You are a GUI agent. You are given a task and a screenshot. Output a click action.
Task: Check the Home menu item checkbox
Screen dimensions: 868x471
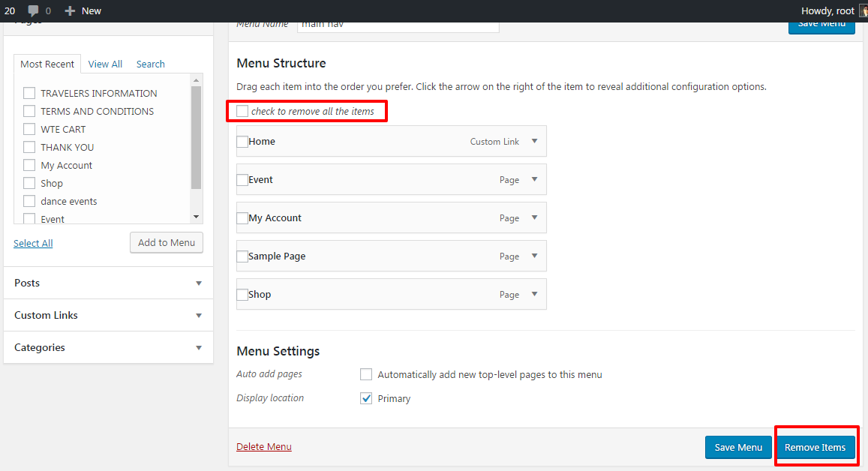[242, 142]
